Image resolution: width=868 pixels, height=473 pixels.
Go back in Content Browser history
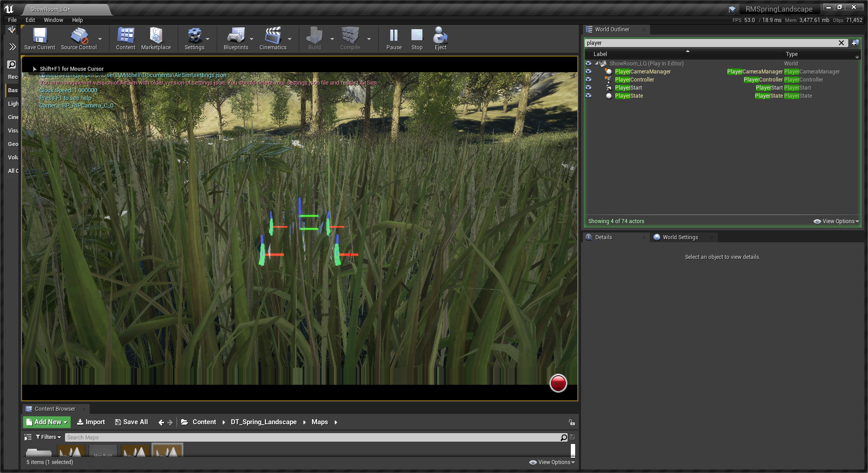pyautogui.click(x=161, y=422)
